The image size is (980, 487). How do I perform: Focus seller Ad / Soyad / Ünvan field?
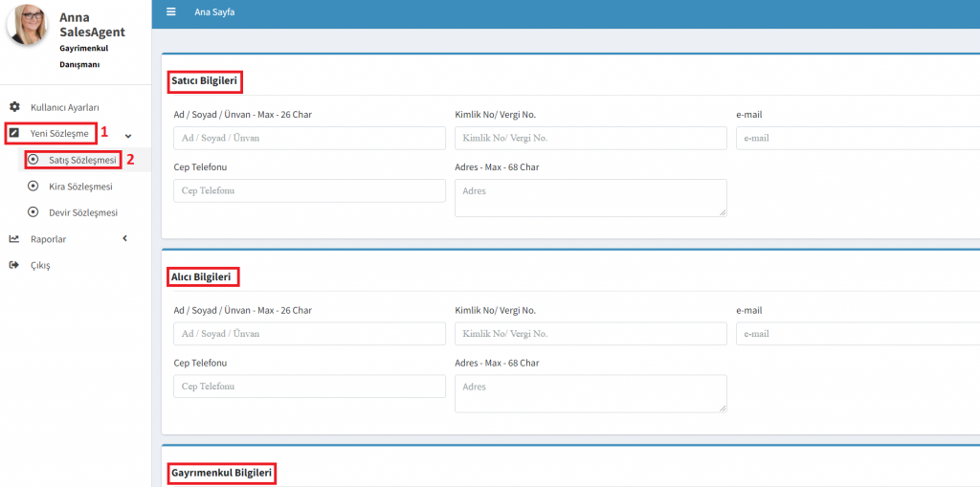click(x=309, y=139)
